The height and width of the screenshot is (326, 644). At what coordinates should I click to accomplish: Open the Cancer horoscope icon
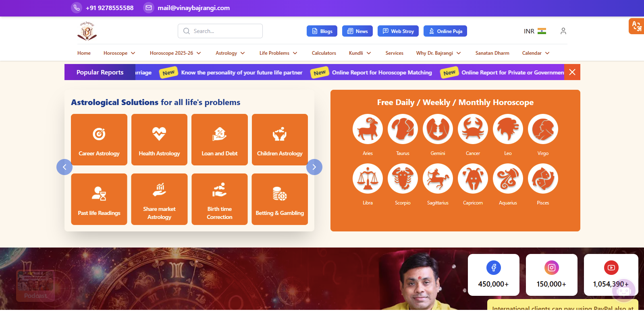(473, 129)
